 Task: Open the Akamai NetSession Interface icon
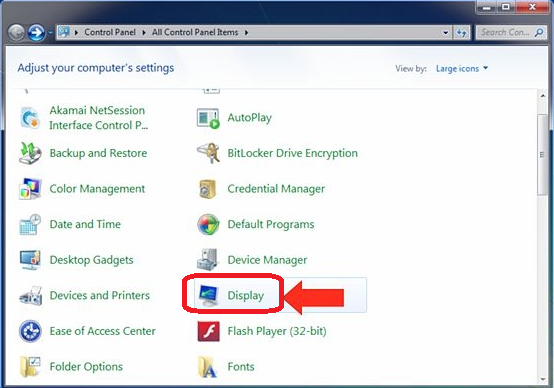(x=30, y=118)
